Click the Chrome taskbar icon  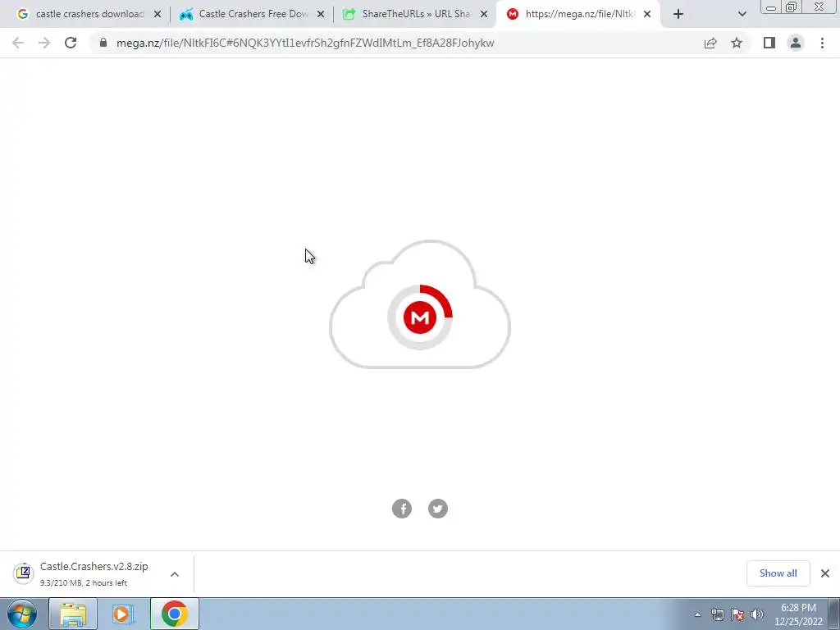coord(175,614)
